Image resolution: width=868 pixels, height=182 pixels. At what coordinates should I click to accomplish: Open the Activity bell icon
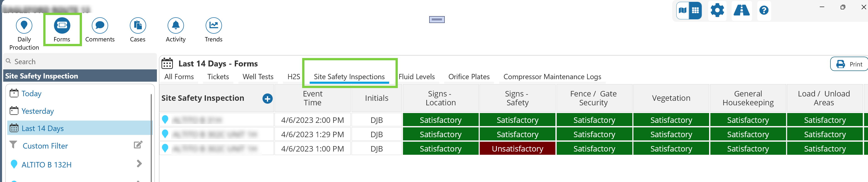click(176, 26)
